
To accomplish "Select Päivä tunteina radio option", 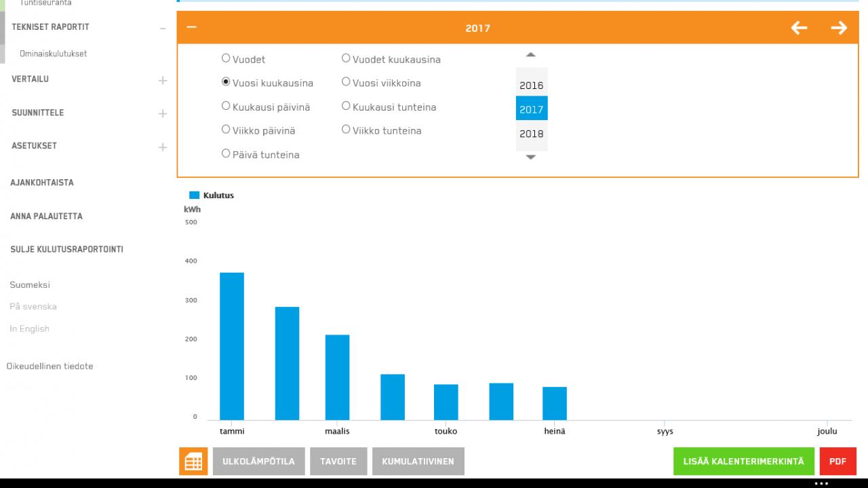I will [x=226, y=153].
